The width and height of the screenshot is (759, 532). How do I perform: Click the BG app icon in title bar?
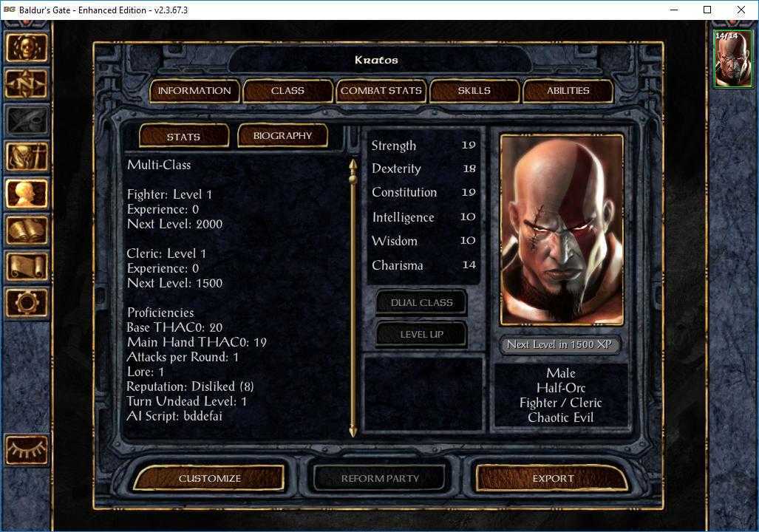[x=9, y=10]
